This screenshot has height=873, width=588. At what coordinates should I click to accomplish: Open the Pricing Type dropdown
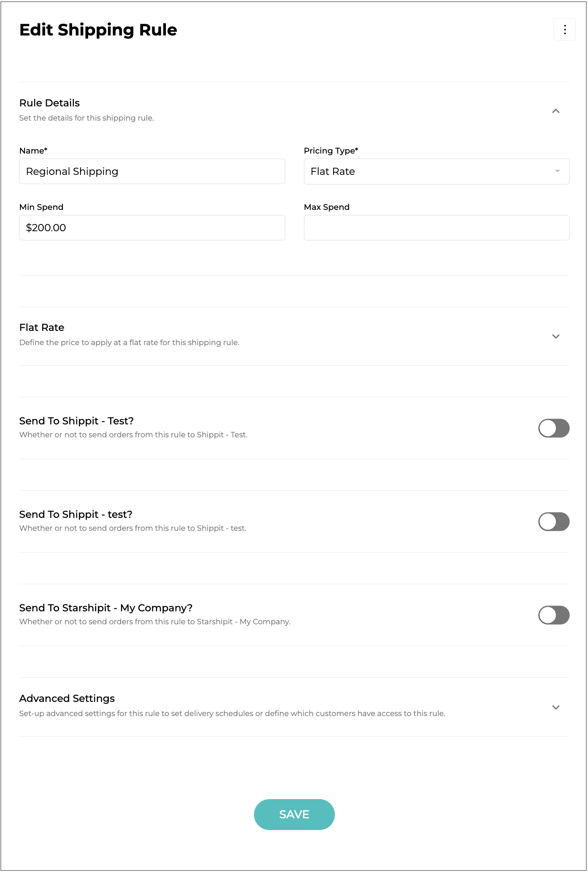[x=436, y=172]
